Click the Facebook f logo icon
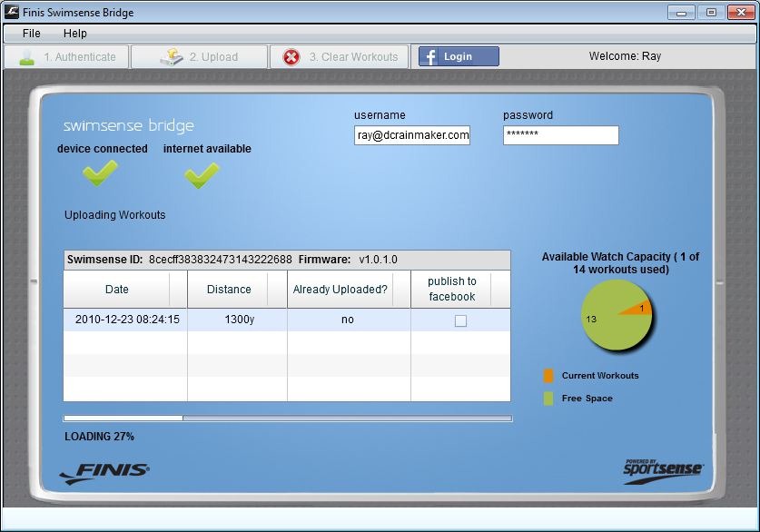 click(x=429, y=56)
